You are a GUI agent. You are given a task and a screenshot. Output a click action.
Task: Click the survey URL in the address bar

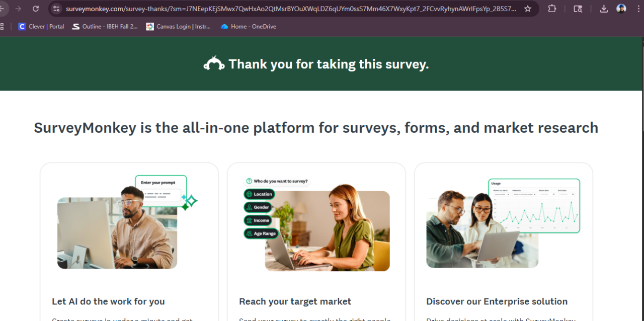291,9
